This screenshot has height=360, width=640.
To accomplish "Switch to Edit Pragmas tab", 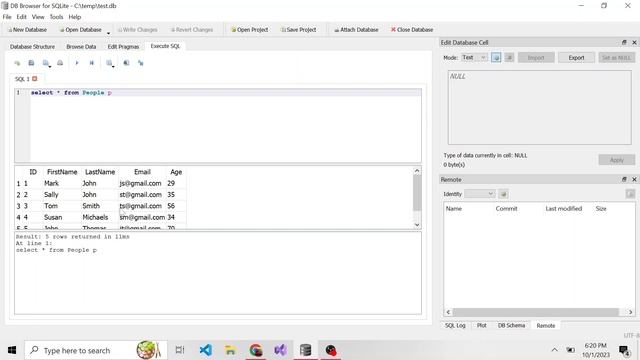I will (123, 47).
